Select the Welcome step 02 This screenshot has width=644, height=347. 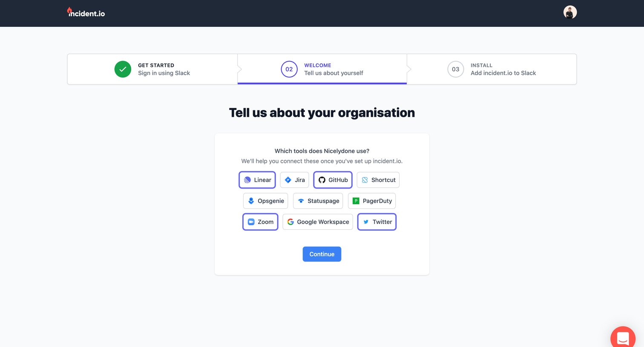click(322, 69)
